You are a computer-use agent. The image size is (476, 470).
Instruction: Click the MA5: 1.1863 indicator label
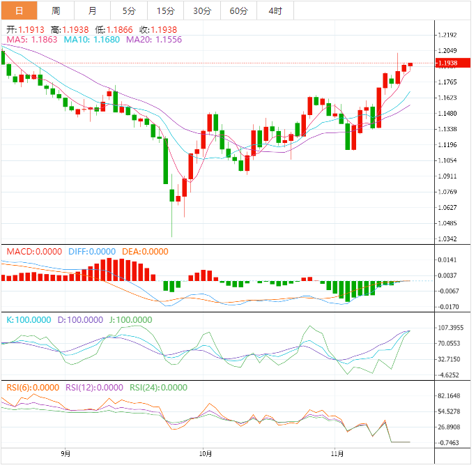(x=32, y=40)
